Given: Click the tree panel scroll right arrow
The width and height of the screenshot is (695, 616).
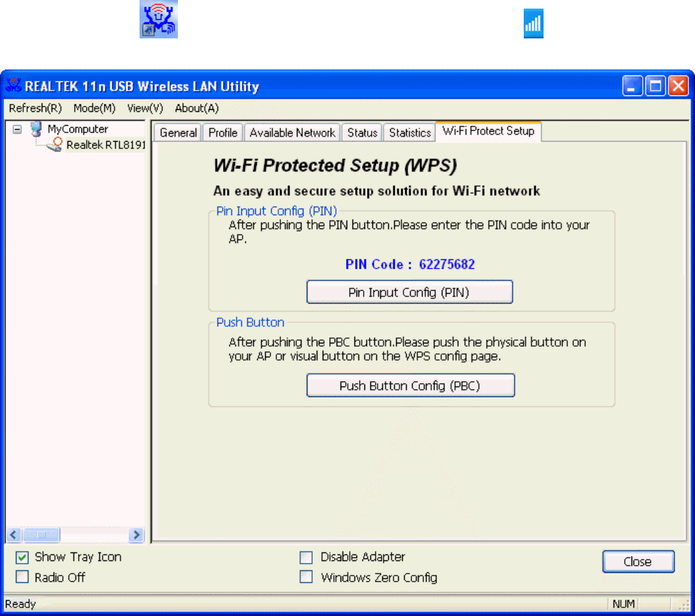Looking at the screenshot, I should click(x=136, y=535).
